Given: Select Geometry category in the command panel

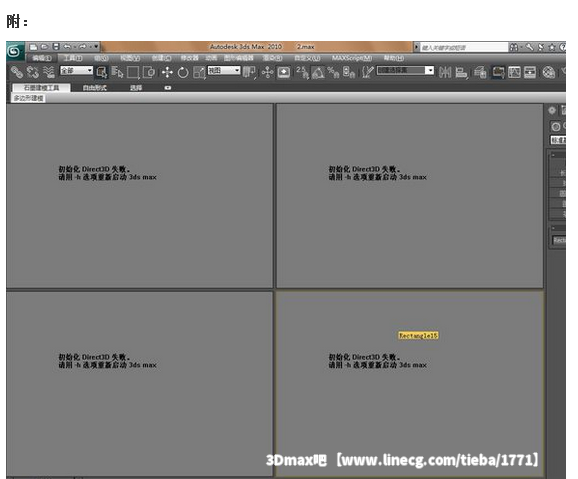Looking at the screenshot, I should click(556, 127).
